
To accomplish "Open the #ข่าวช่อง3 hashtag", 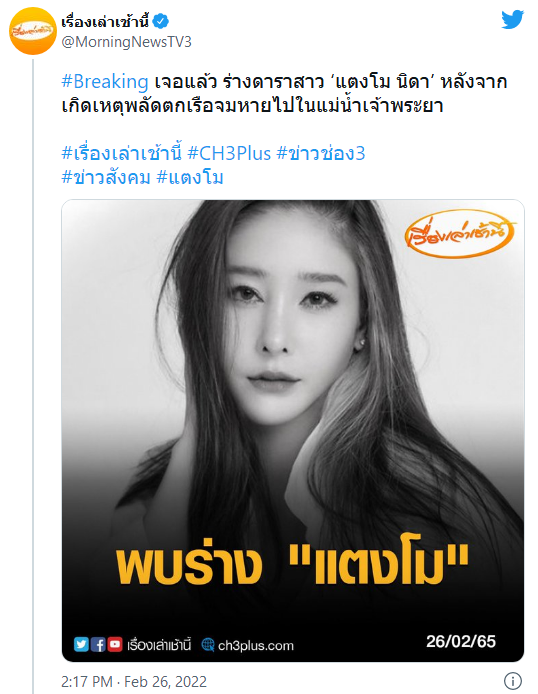I will 321,153.
